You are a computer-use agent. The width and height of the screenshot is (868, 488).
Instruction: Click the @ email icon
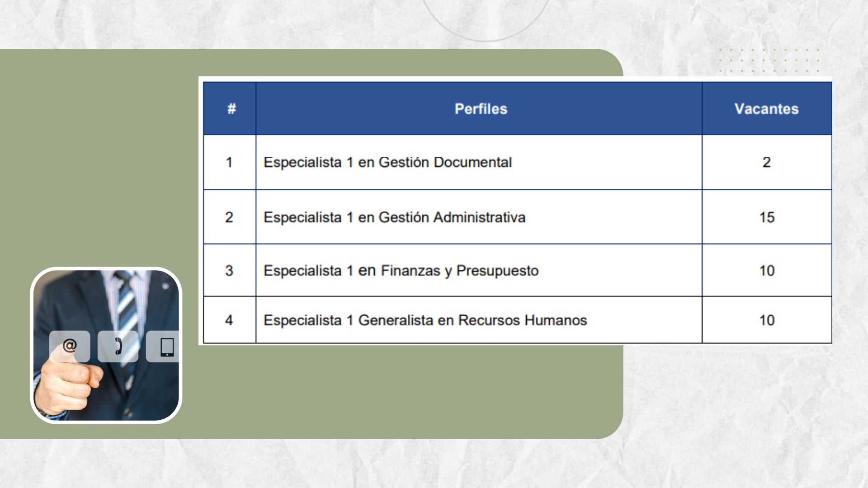70,346
